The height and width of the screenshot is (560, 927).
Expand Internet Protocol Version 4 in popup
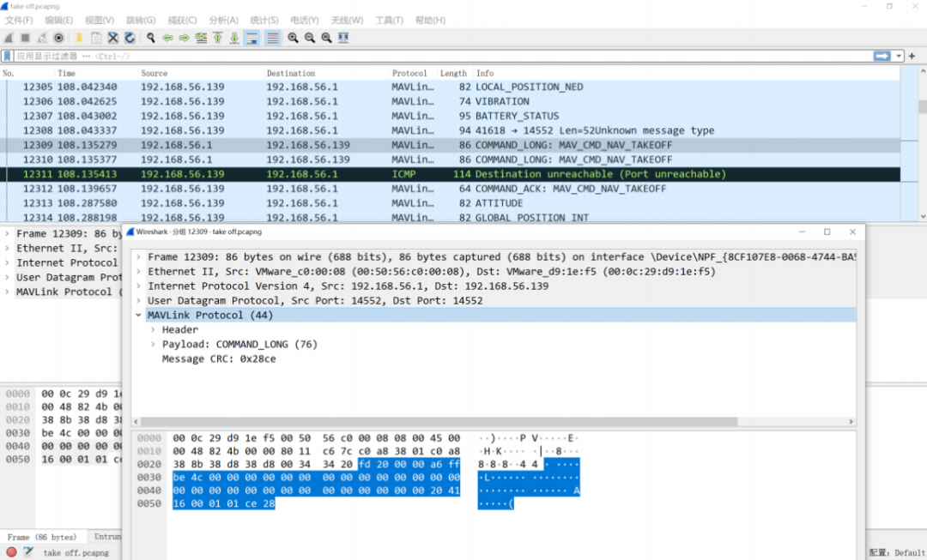coord(138,286)
